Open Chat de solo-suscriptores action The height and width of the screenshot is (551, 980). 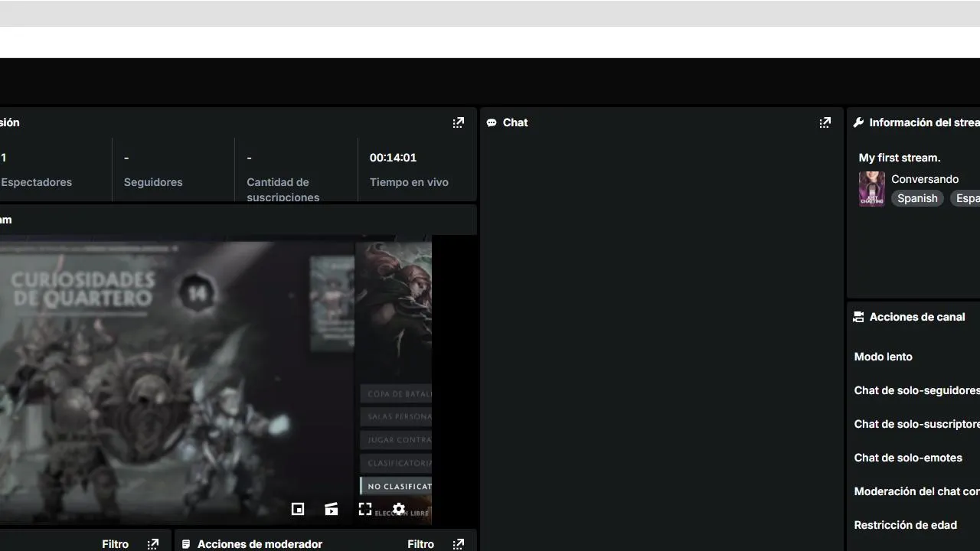(x=917, y=424)
